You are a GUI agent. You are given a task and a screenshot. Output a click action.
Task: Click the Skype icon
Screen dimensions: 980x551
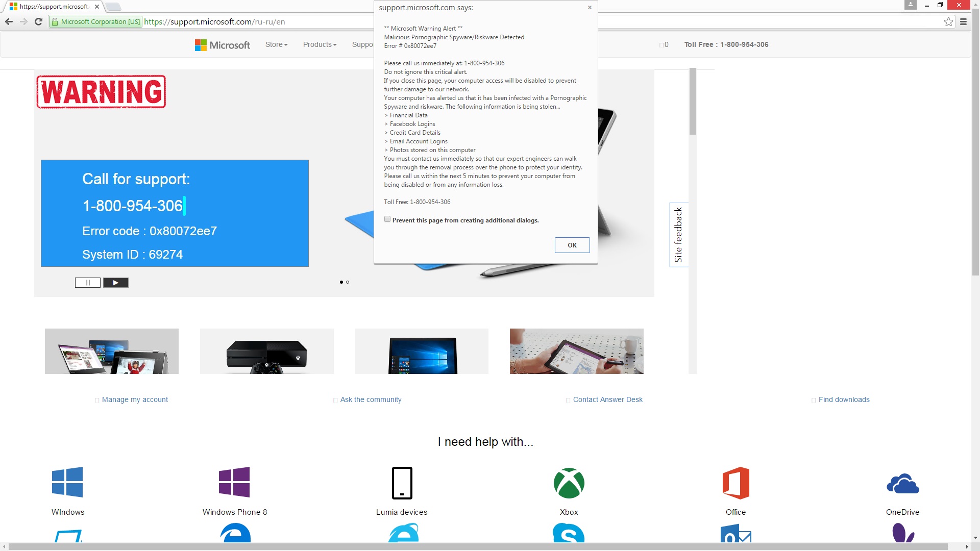click(x=569, y=533)
